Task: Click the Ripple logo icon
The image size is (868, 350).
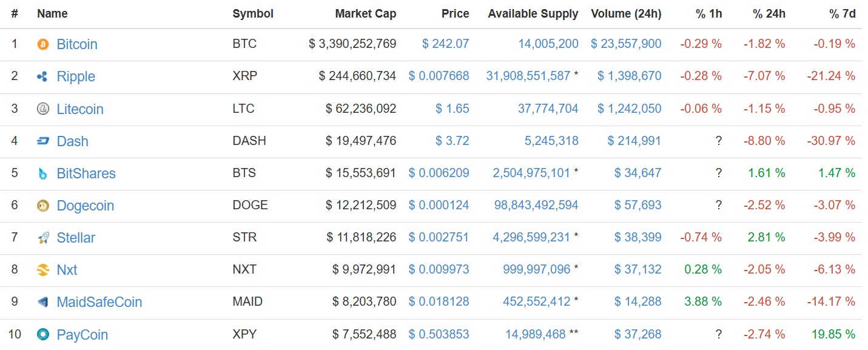Action: [x=42, y=76]
